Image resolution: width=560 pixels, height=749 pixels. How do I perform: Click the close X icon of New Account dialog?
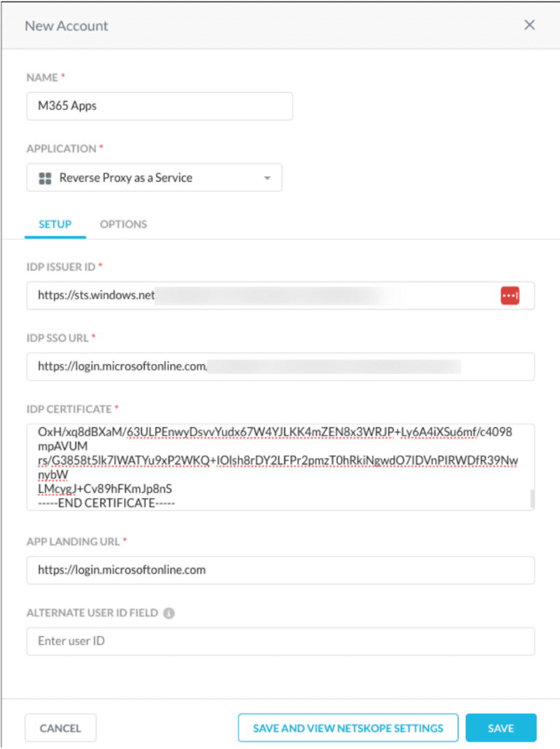529,24
